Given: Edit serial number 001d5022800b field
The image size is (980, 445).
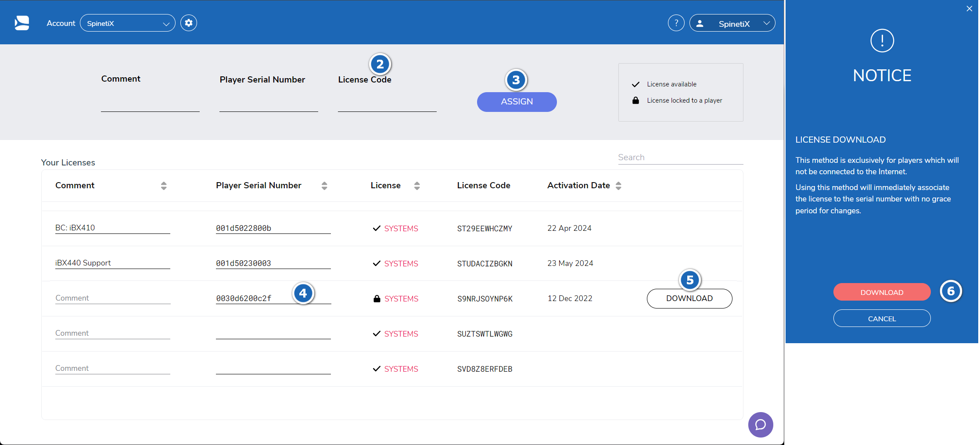Looking at the screenshot, I should pyautogui.click(x=273, y=228).
